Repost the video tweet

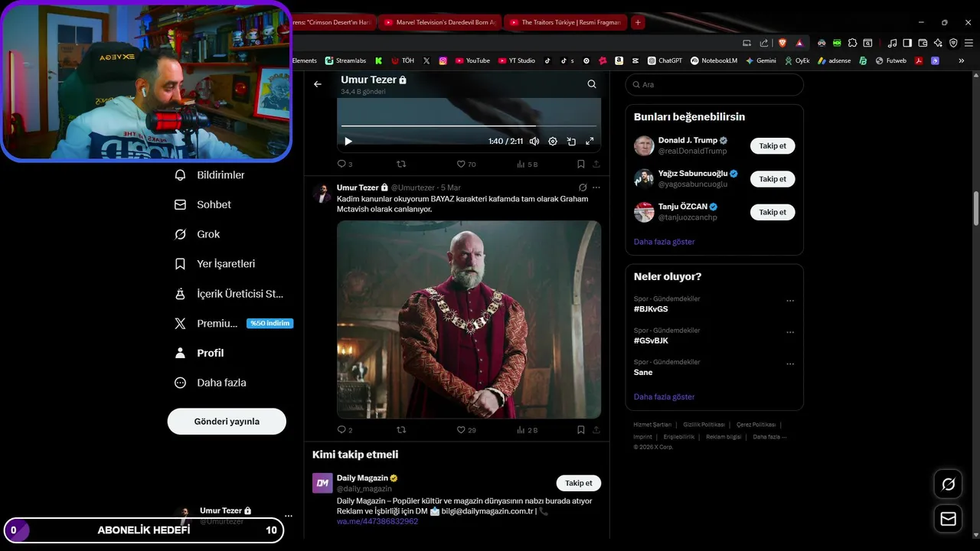[x=400, y=164]
